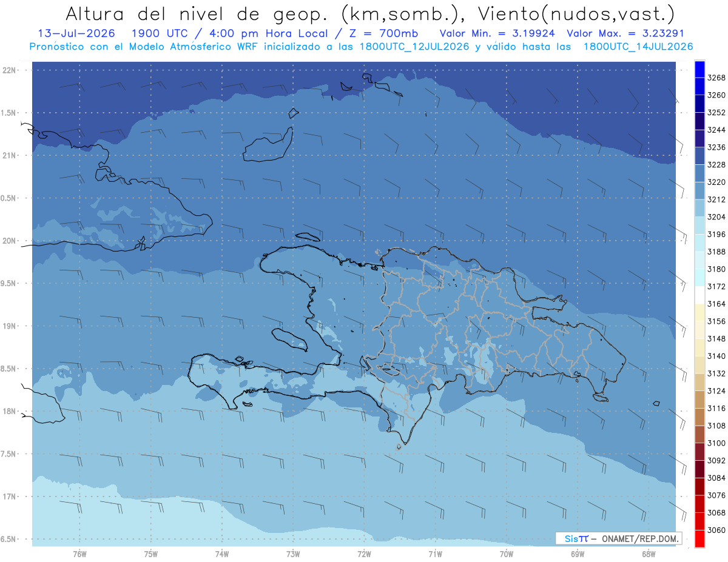This screenshot has height=562, width=728.
Task: Click the '19N' latitude label
Action: point(8,326)
